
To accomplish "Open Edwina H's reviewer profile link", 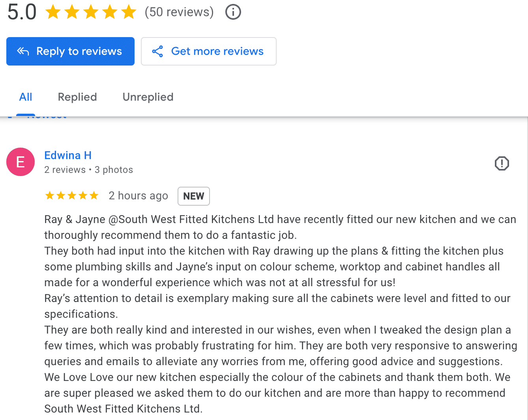I will click(67, 155).
